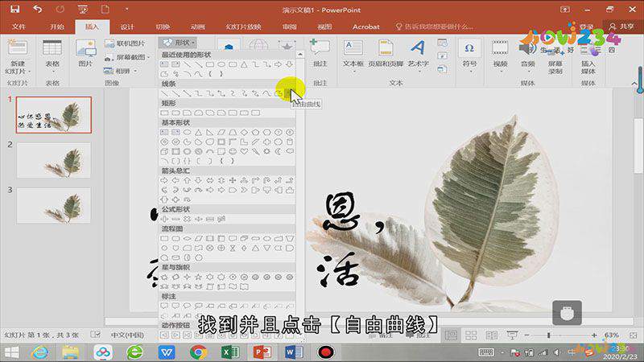Select slide 3 thumbnail
Screen dimensions: 644x362
tap(53, 206)
